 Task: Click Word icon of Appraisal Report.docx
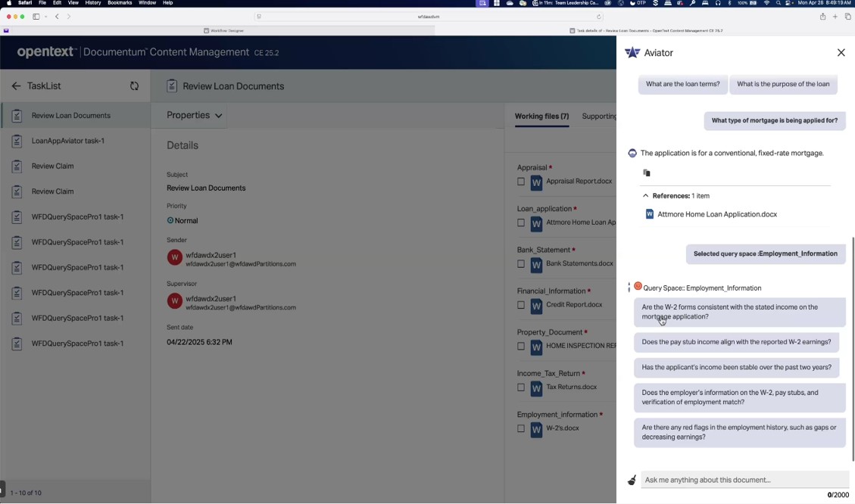pyautogui.click(x=537, y=182)
